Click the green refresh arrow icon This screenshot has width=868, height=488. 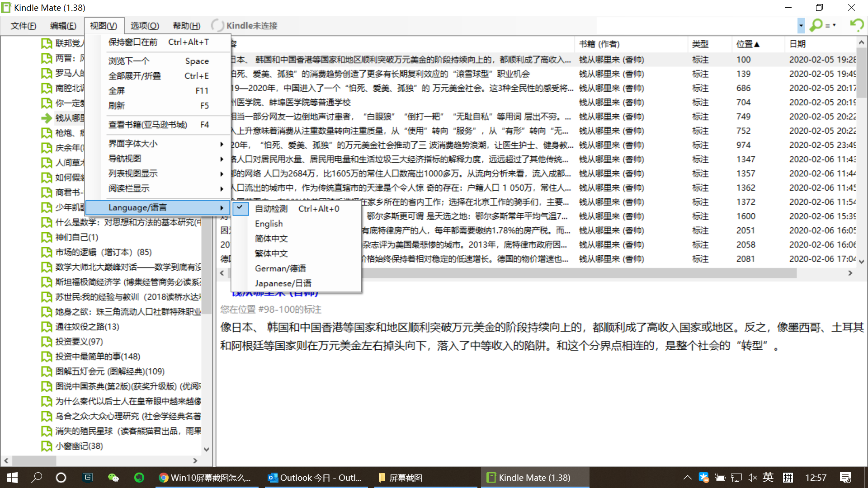click(856, 25)
